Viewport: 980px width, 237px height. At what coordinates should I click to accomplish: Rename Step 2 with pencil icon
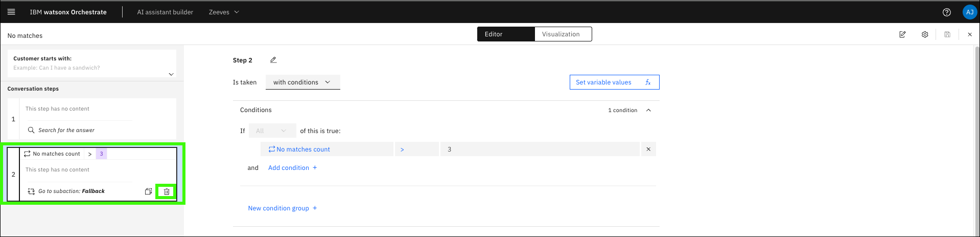(x=273, y=60)
